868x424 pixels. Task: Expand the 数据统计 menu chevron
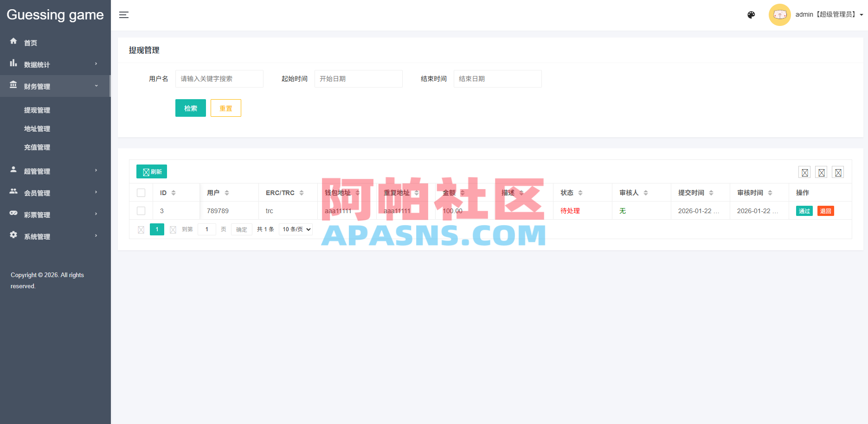coord(96,64)
